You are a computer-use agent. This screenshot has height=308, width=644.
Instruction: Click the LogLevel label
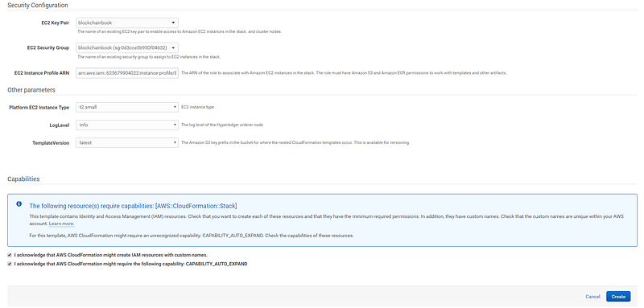59,125
